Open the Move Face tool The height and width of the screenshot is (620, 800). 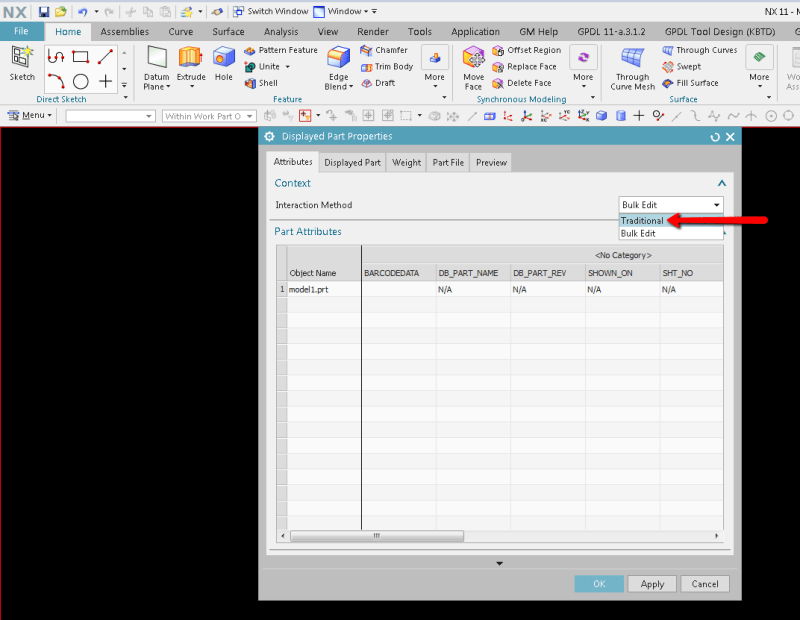click(x=473, y=67)
